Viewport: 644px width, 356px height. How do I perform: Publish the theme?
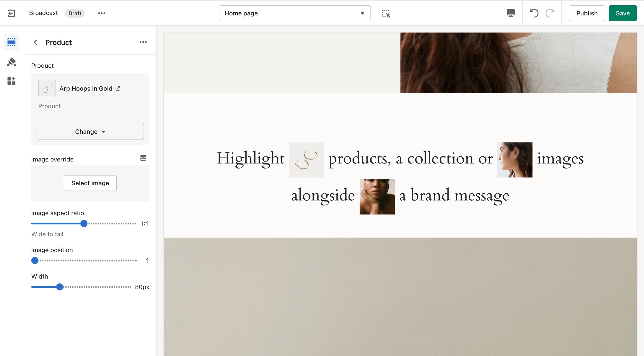pos(587,13)
